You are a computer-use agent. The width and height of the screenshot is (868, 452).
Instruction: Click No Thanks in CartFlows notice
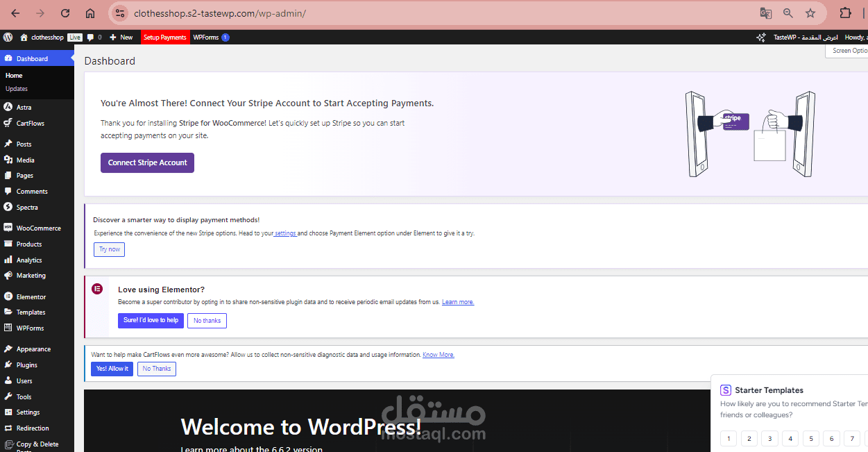(x=157, y=369)
